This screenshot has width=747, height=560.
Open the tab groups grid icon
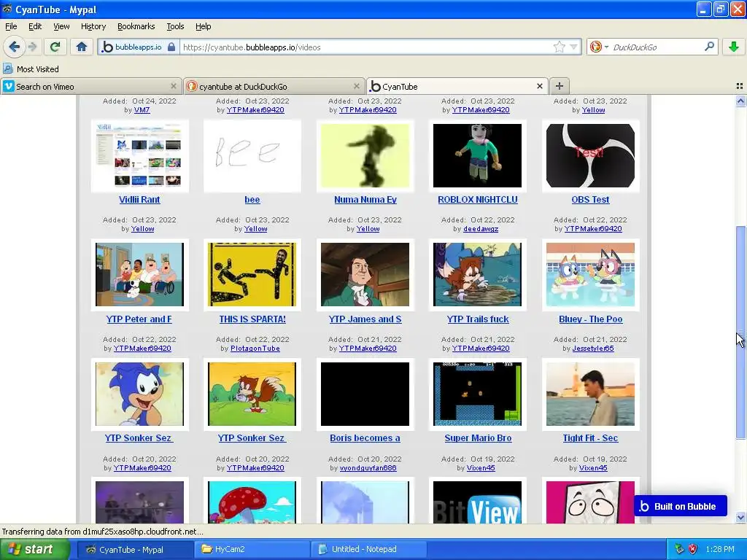point(740,86)
